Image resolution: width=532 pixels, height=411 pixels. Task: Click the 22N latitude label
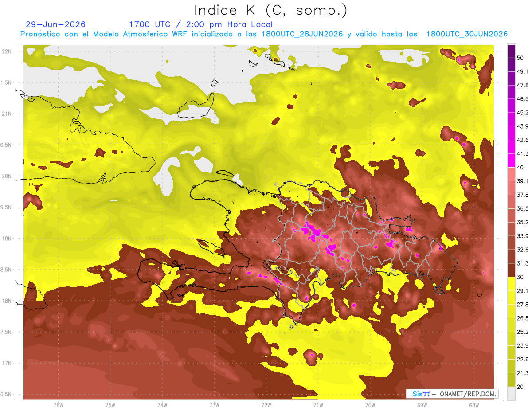pos(7,51)
